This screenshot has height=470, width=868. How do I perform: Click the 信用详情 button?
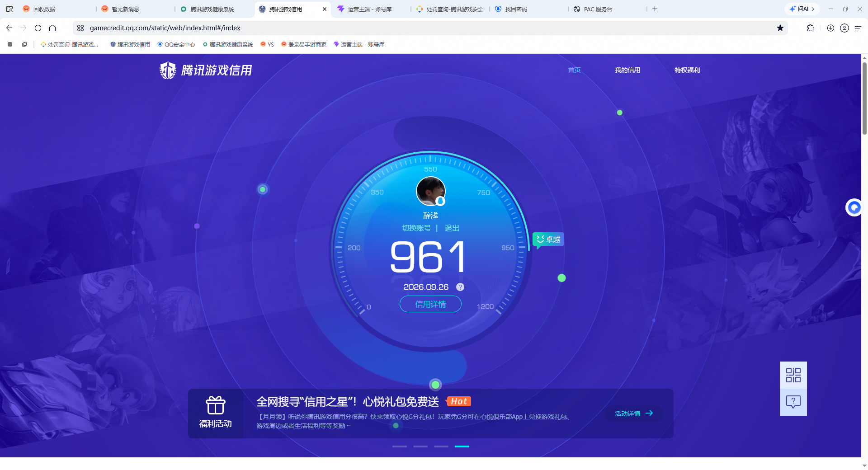coord(430,304)
